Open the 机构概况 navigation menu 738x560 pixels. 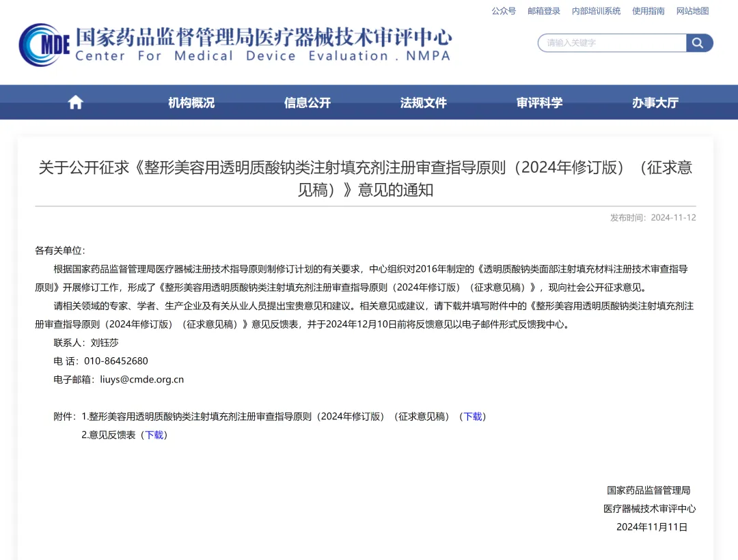coord(191,102)
